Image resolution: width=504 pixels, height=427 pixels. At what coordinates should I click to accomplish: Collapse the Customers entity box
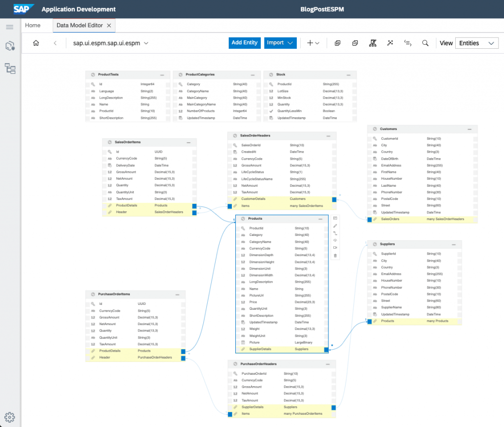pos(470,129)
